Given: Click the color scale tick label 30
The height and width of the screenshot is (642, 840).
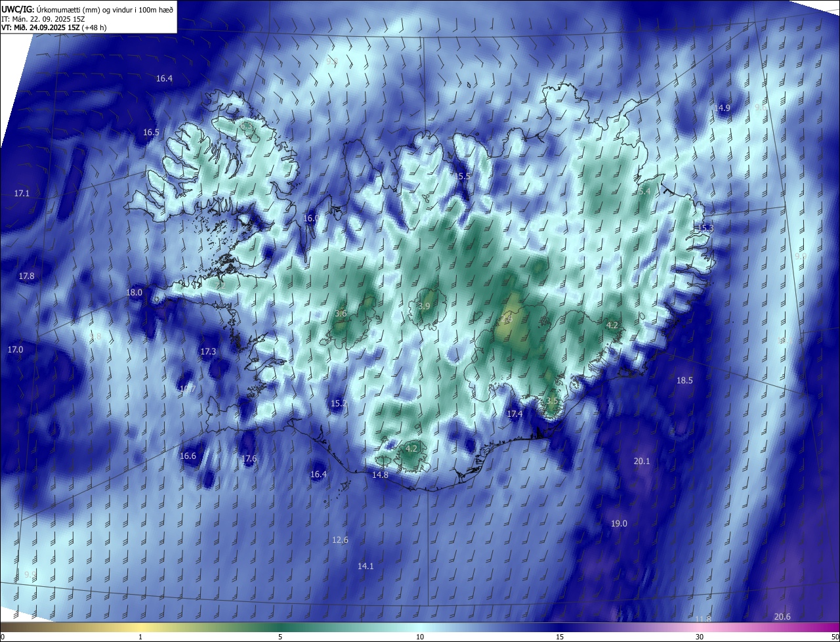Looking at the screenshot, I should [700, 637].
